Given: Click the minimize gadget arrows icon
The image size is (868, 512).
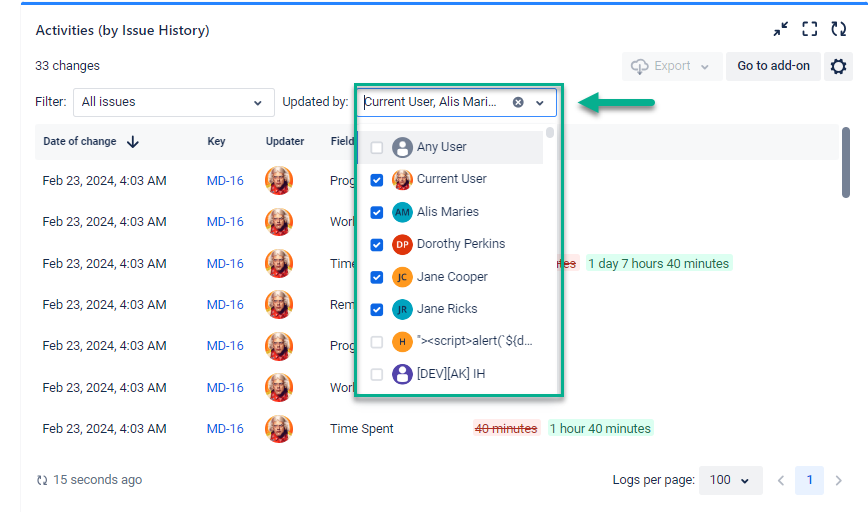Looking at the screenshot, I should click(780, 30).
